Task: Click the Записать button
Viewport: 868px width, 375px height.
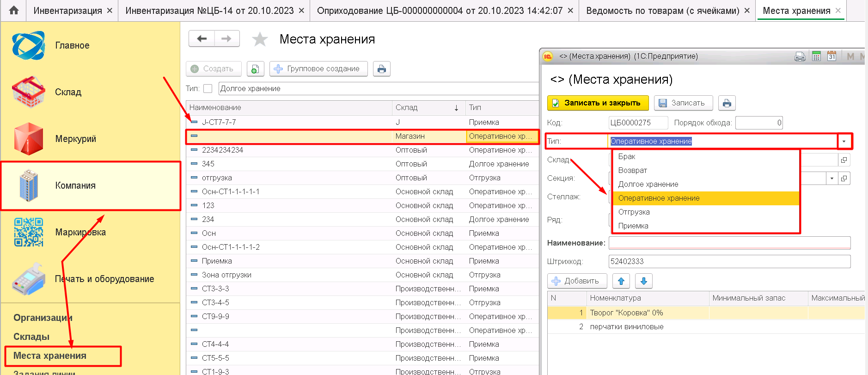Action: click(x=684, y=103)
